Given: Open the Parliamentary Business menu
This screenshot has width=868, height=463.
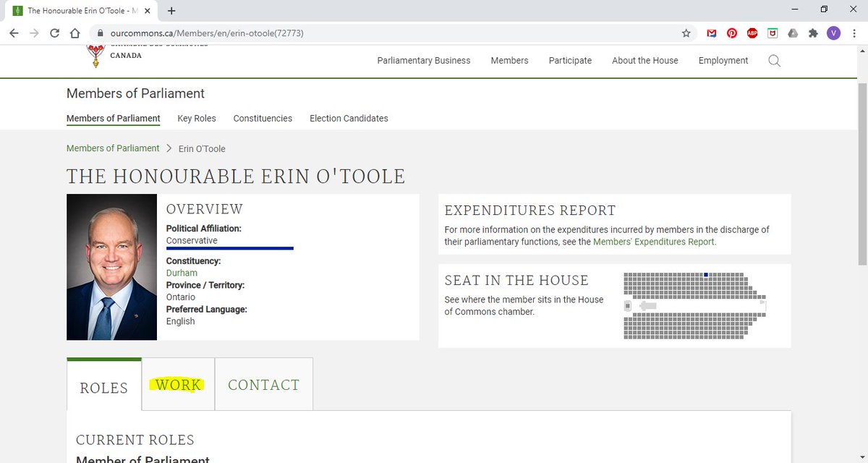Looking at the screenshot, I should tap(424, 61).
